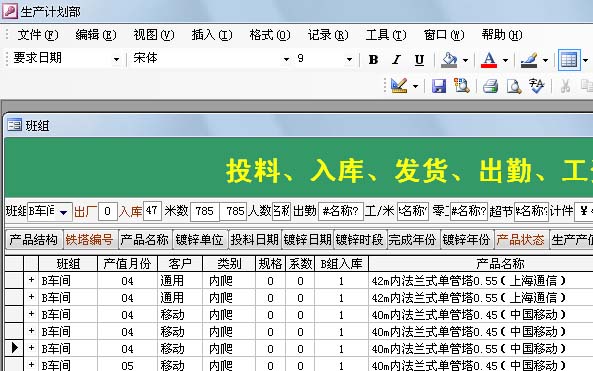The height and width of the screenshot is (371, 593).
Task: Print using the printer icon
Action: [x=491, y=86]
